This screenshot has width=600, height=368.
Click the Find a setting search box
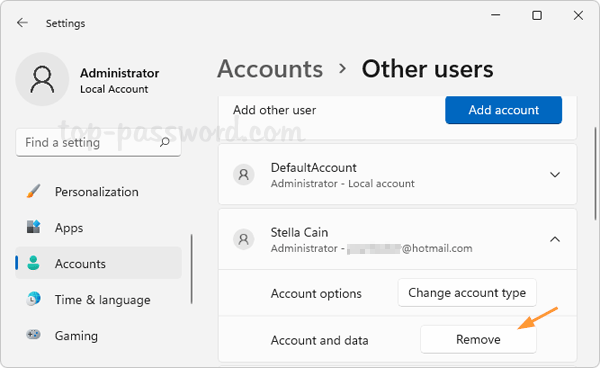click(98, 143)
